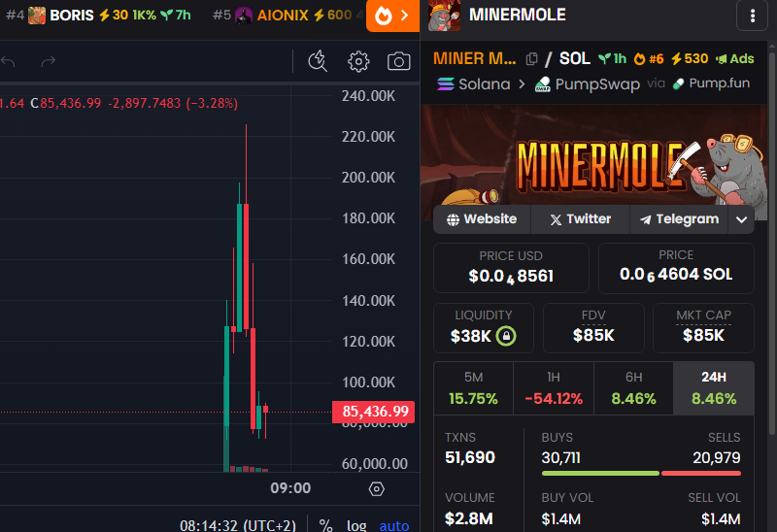
Task: Click the red sells ratio bar
Action: coord(701,474)
